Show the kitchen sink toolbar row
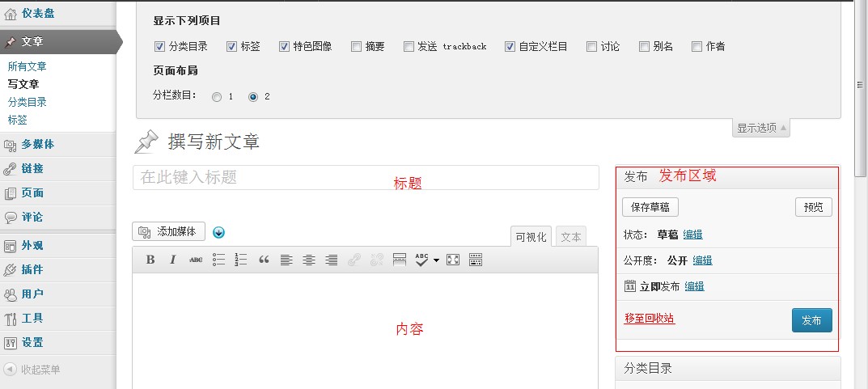 [x=476, y=260]
